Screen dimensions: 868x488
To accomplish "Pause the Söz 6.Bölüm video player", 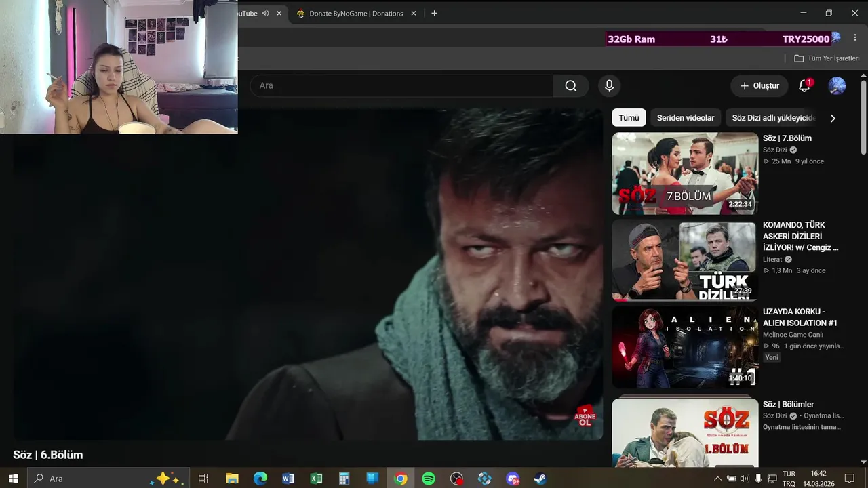I will [x=309, y=274].
